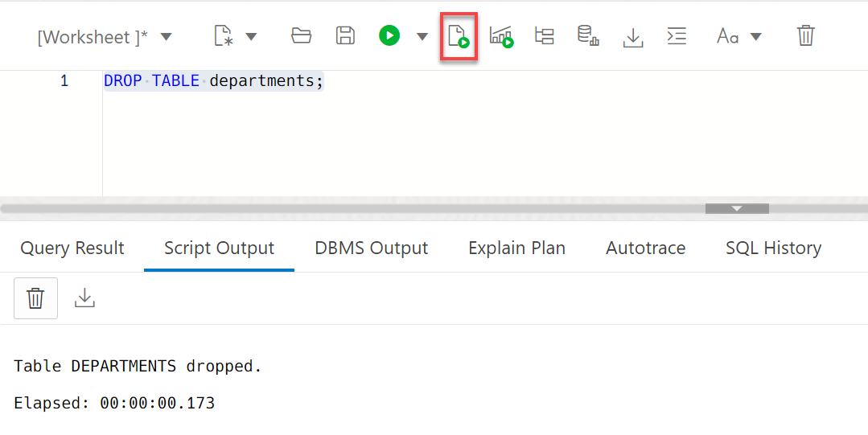Click the Explain Plan toolbar icon
This screenshot has height=435, width=868.
545,36
